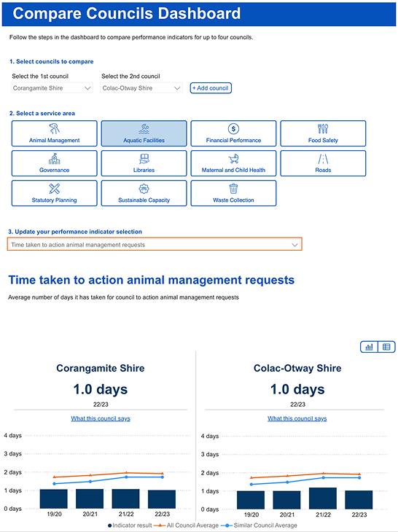This screenshot has width=398, height=532.
Task: Click the Libraries book icon
Action: (x=144, y=158)
